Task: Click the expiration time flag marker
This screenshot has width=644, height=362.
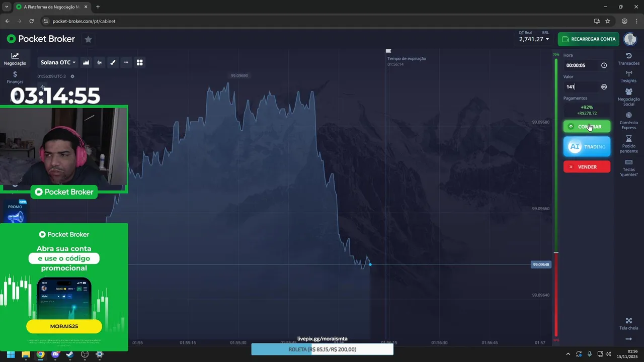Action: pos(388,51)
